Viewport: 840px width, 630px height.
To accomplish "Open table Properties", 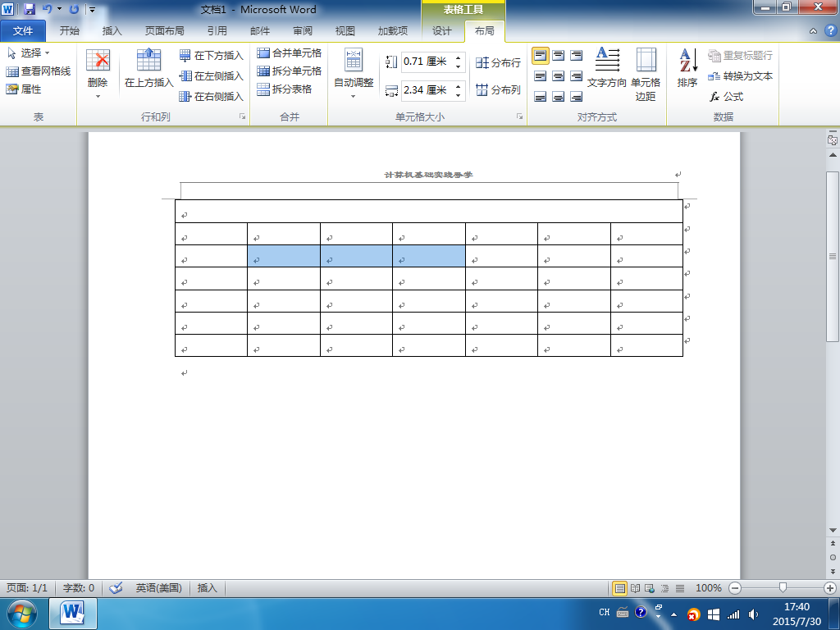I will click(24, 89).
